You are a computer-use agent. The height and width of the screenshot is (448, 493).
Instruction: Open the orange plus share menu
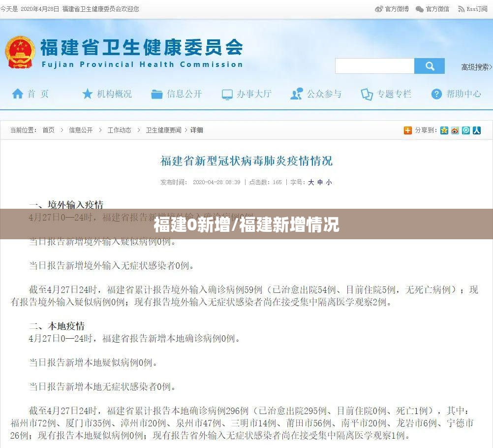(x=407, y=130)
